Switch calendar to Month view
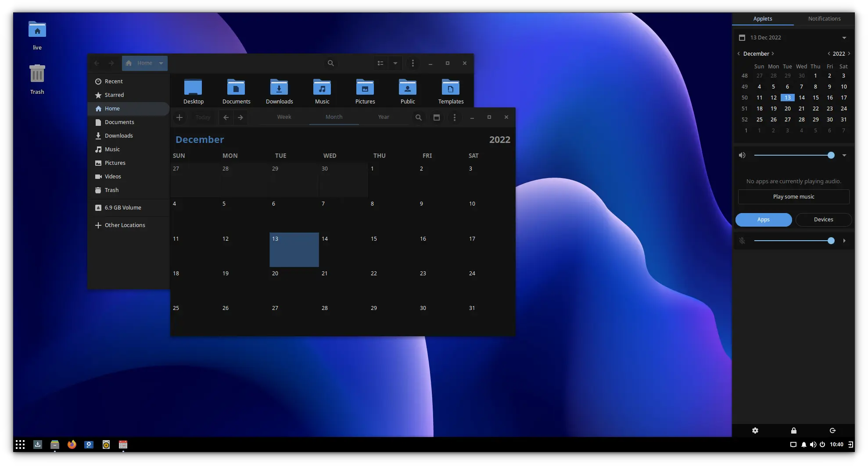868x466 pixels. 334,117
